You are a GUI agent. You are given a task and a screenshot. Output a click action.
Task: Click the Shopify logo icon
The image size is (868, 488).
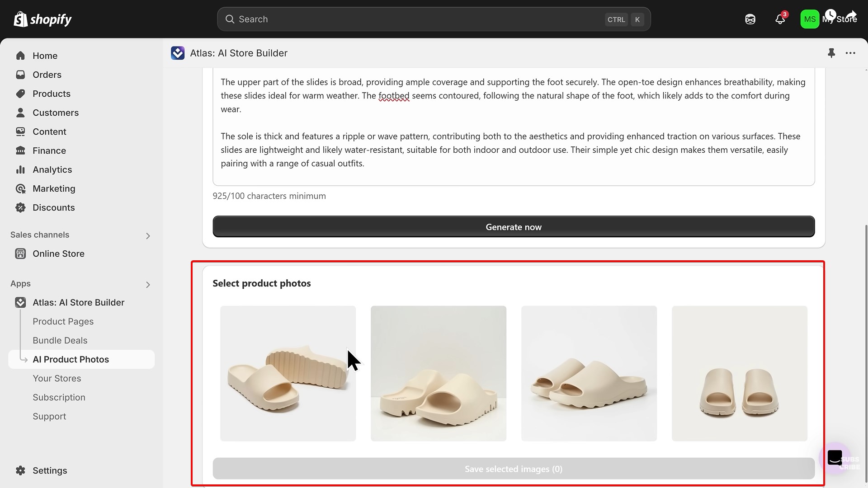tap(21, 19)
